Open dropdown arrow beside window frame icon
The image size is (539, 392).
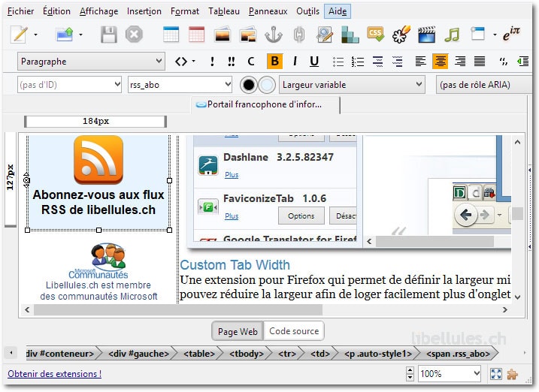coord(495,35)
